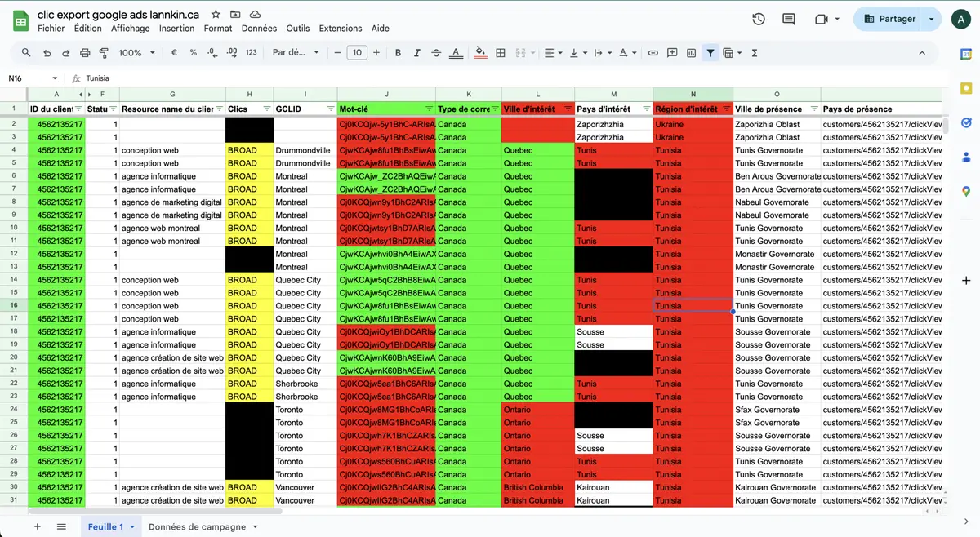Open filter views dropdown
Screen dimensions: 980x537
pyautogui.click(x=732, y=53)
